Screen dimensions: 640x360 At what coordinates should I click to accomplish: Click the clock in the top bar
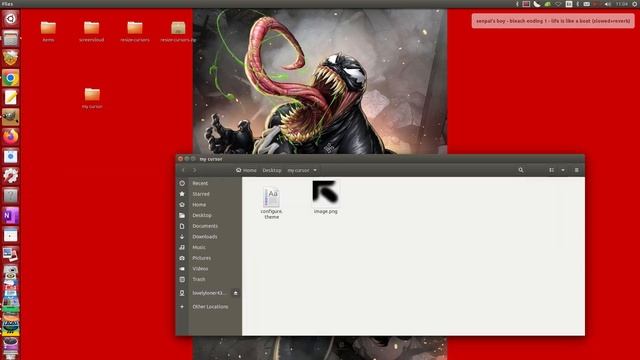tap(622, 4)
